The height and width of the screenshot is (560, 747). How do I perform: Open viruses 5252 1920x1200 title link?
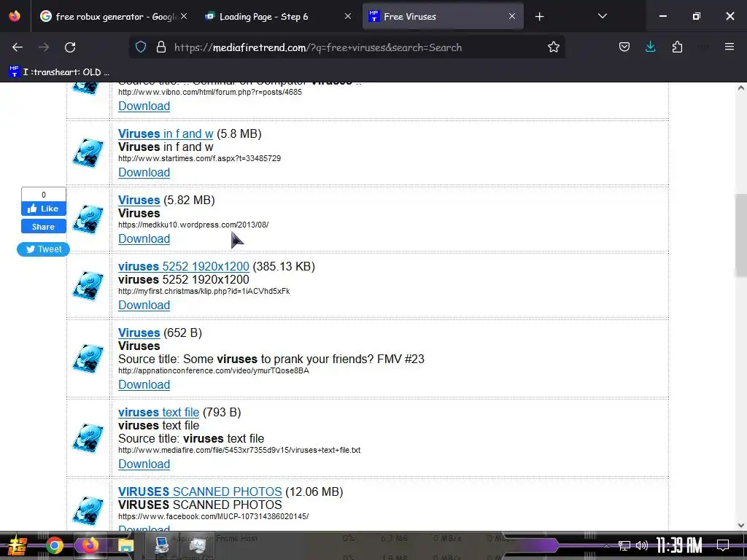pos(183,266)
